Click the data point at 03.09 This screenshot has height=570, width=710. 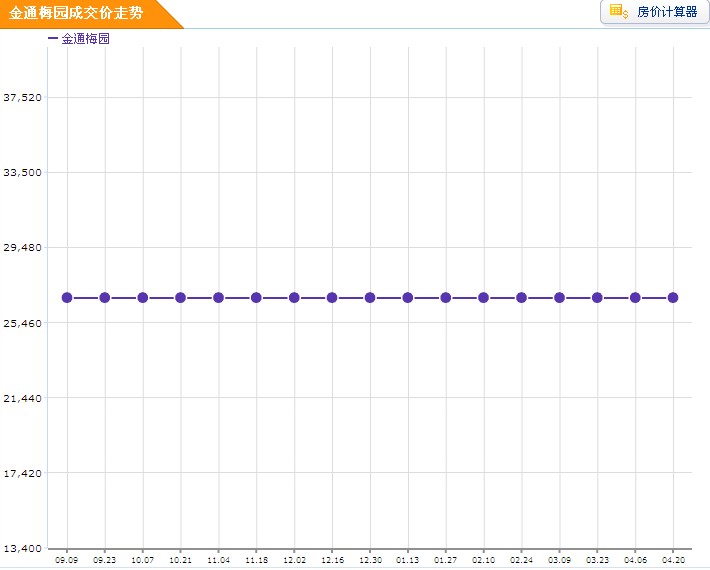[559, 297]
